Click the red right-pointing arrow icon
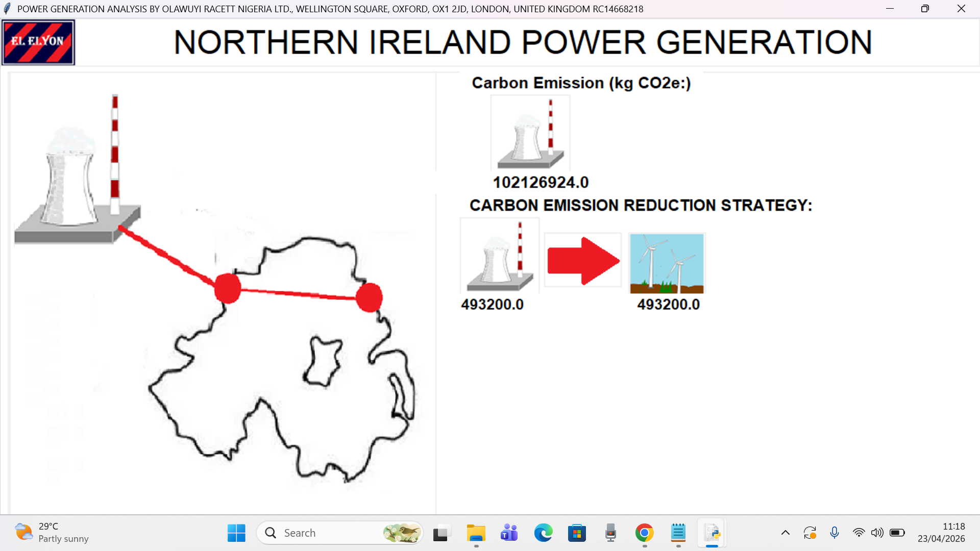The height and width of the screenshot is (551, 980). (x=583, y=261)
